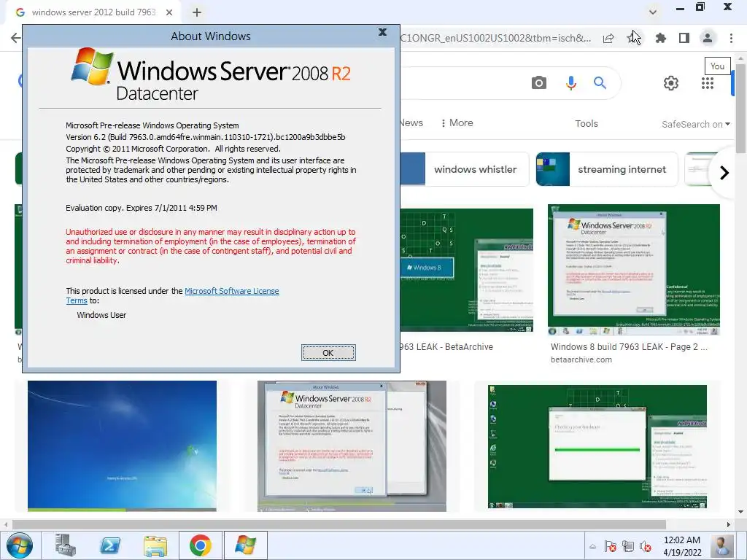The height and width of the screenshot is (560, 747).
Task: Bookmark this page with star icon
Action: 632,38
